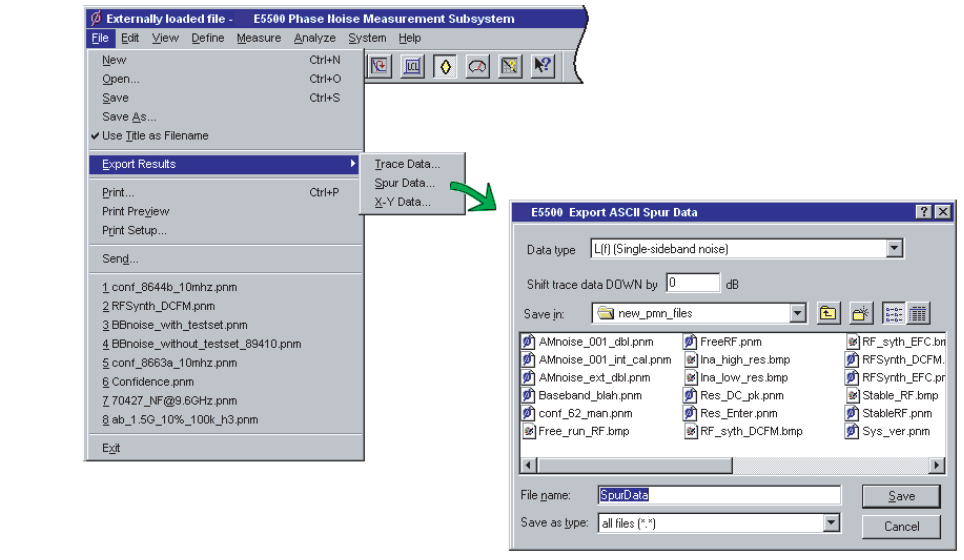Open recent file 3 BBnoise_with_testset.pnm

pos(224,325)
